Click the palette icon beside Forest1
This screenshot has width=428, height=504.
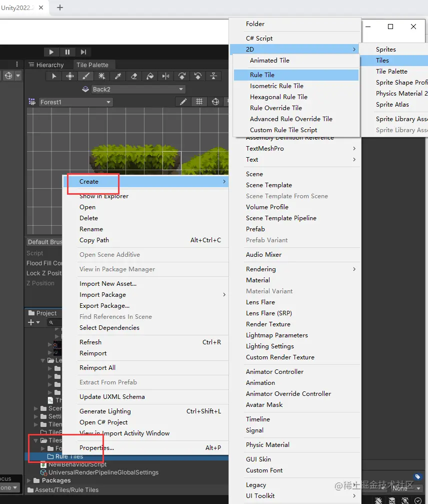[x=32, y=102]
